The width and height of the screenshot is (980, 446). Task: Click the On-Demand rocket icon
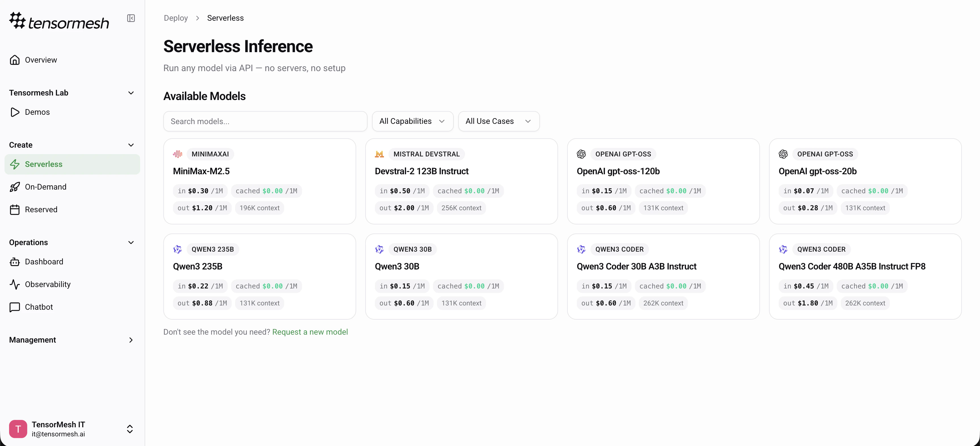pos(15,187)
